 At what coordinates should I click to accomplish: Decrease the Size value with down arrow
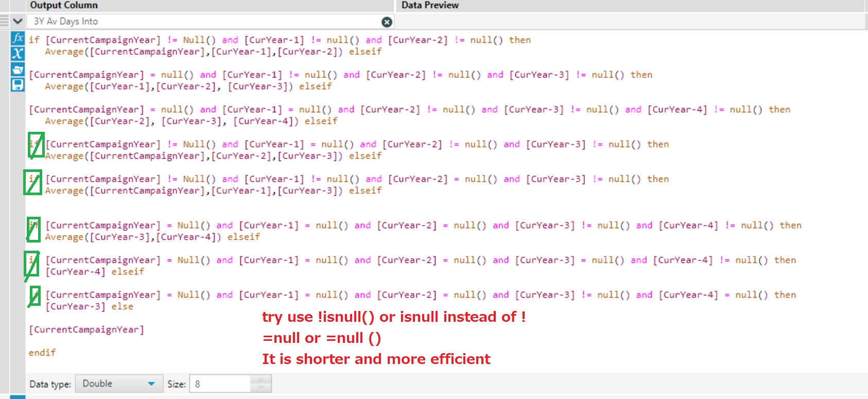tap(261, 388)
